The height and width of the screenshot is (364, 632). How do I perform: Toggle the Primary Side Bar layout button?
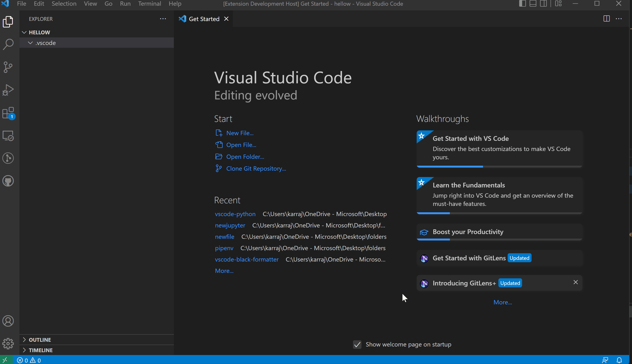coord(522,4)
